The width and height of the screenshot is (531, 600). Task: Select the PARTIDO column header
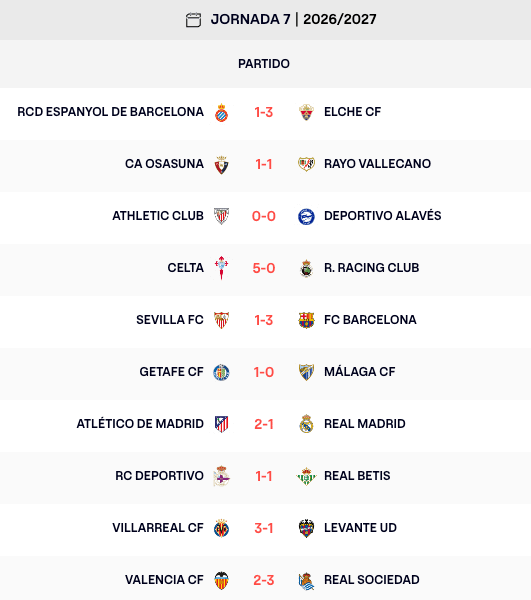pos(264,64)
